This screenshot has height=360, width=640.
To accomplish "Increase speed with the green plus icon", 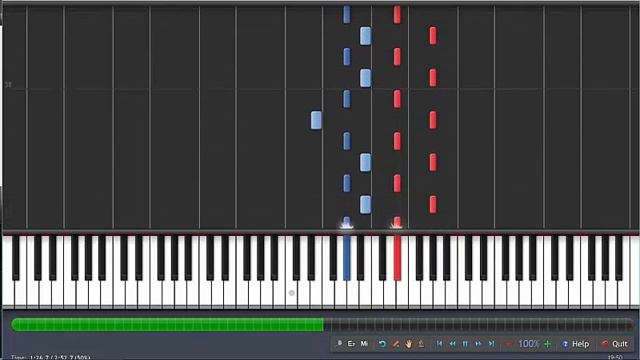I will coord(548,344).
